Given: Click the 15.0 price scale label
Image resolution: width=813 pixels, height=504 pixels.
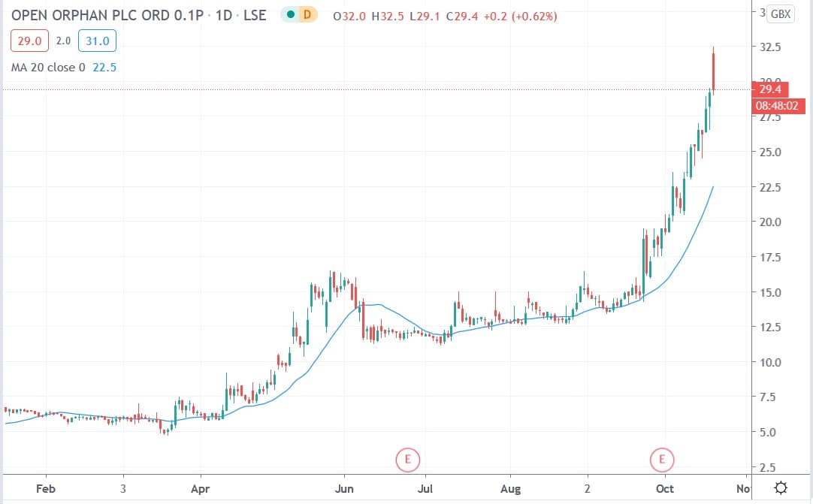Looking at the screenshot, I should tap(770, 292).
